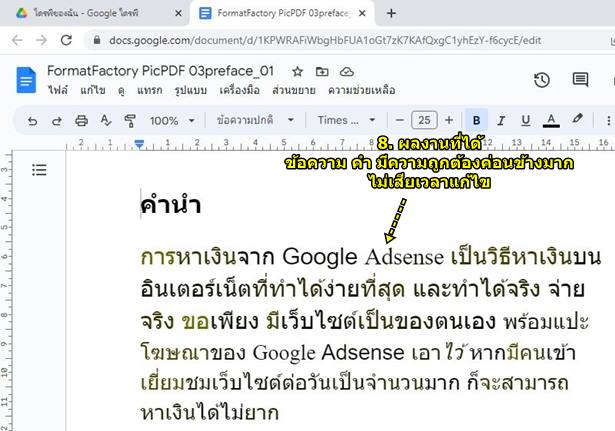The height and width of the screenshot is (431, 615).
Task: Redo the last action
Action: (57, 121)
